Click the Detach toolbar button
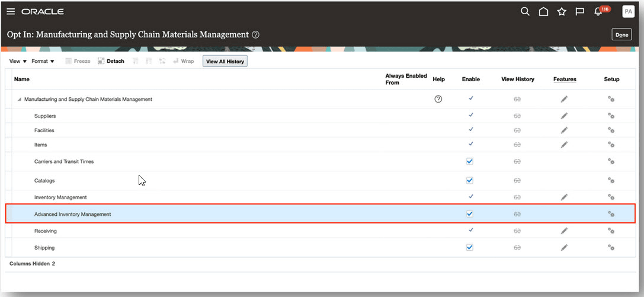 111,61
